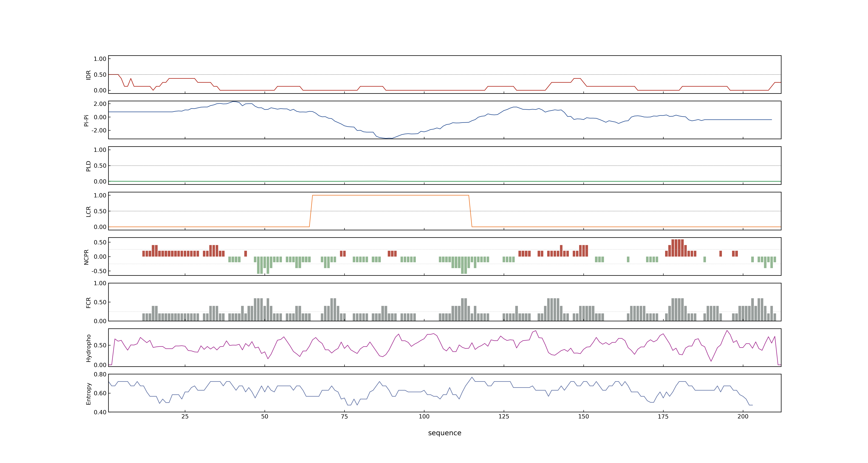
Task: Click the LCR axis label
Action: tap(88, 211)
